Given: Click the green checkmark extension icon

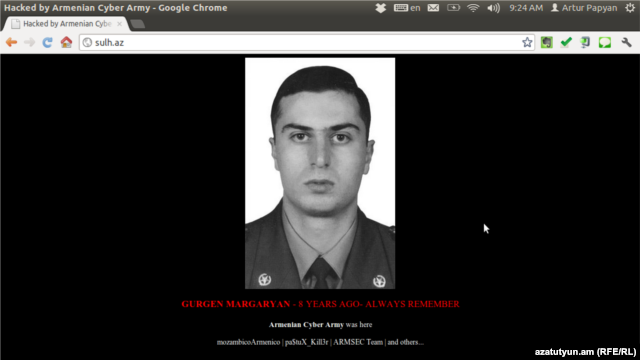Looking at the screenshot, I should pos(566,42).
